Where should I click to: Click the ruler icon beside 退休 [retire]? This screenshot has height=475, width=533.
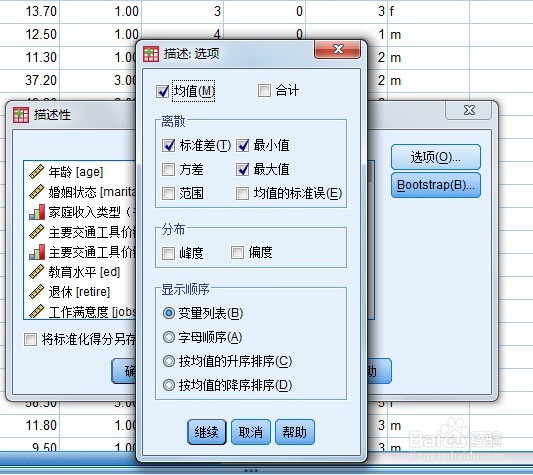[37, 291]
